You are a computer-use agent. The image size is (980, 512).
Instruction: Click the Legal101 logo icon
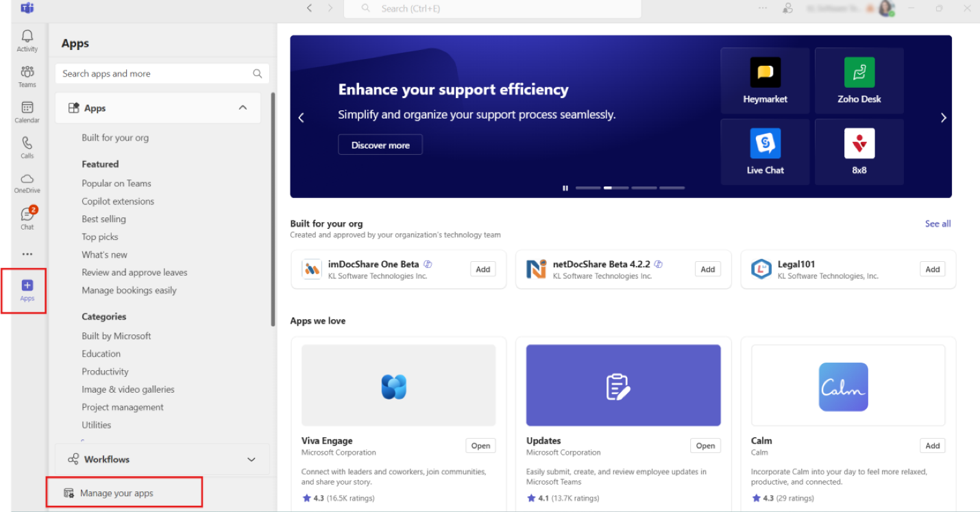(761, 269)
